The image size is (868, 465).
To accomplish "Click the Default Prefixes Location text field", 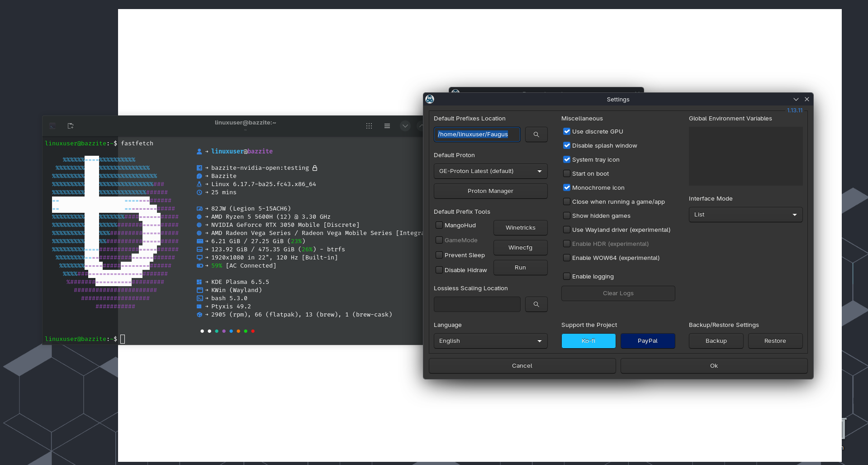I will 477,134.
